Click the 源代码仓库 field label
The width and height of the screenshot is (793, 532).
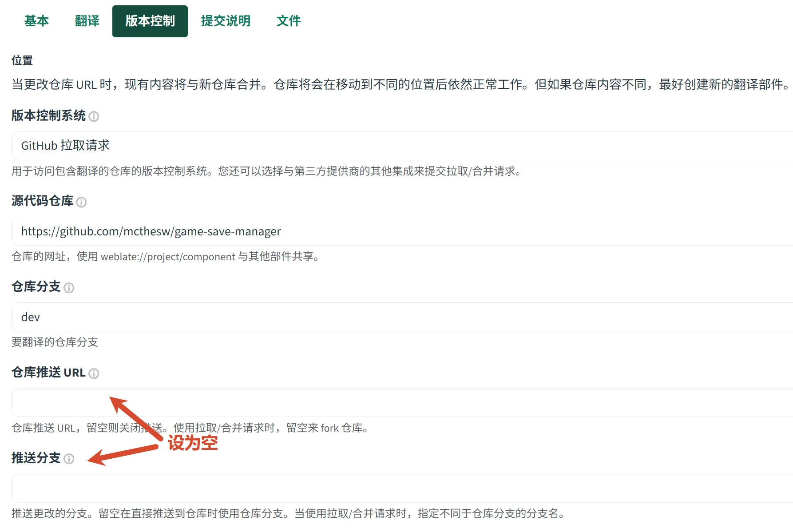point(42,201)
